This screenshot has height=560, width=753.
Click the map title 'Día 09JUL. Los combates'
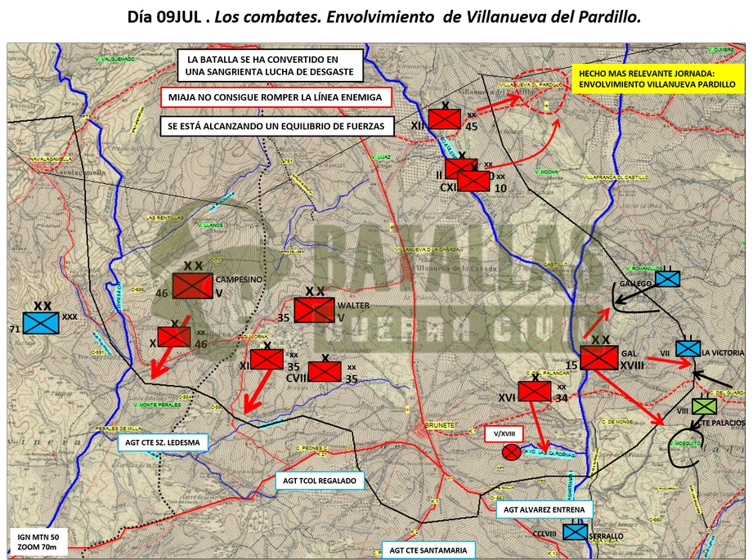pos(384,17)
